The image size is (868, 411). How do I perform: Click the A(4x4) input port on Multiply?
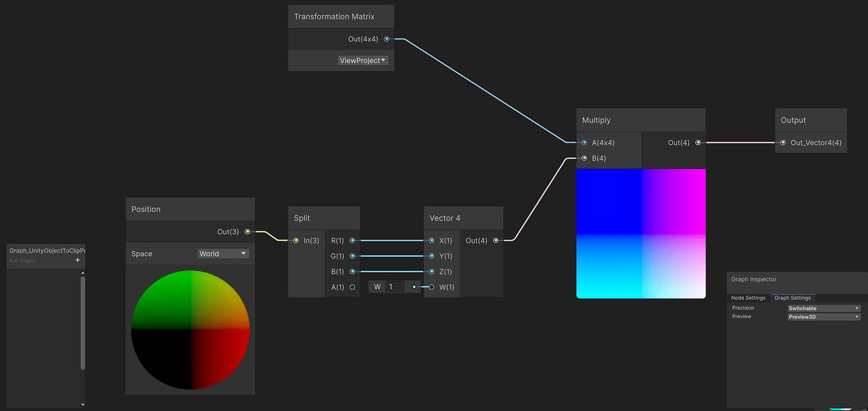click(x=584, y=142)
